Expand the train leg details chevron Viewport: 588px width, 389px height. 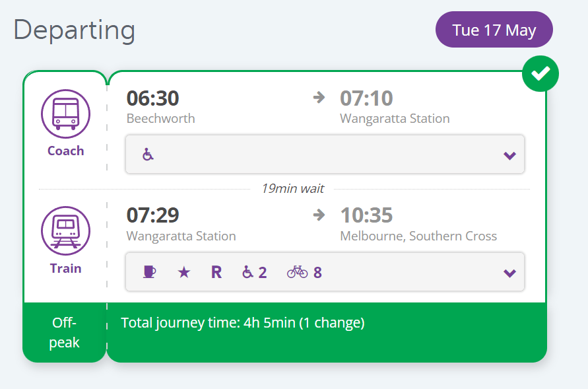pyautogui.click(x=509, y=273)
